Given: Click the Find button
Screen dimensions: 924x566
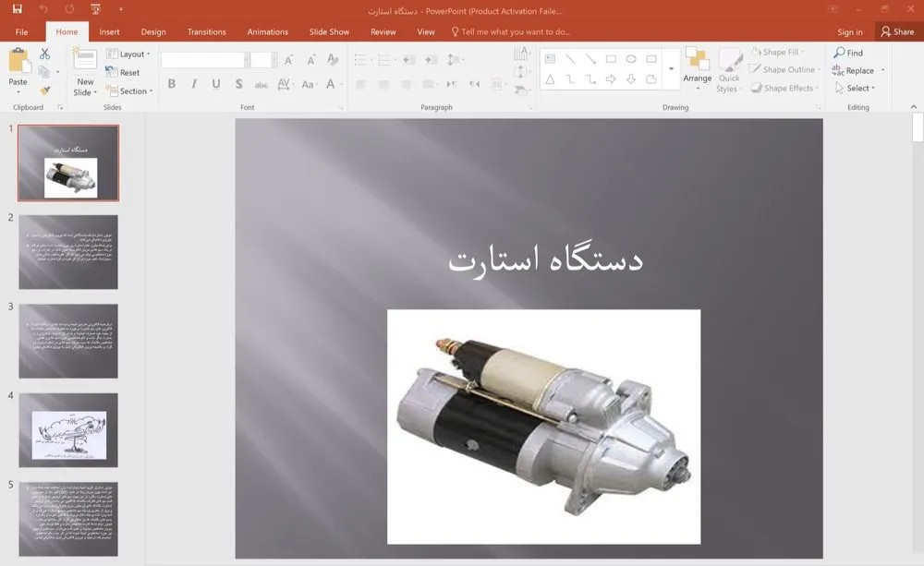Looking at the screenshot, I should coord(848,53).
